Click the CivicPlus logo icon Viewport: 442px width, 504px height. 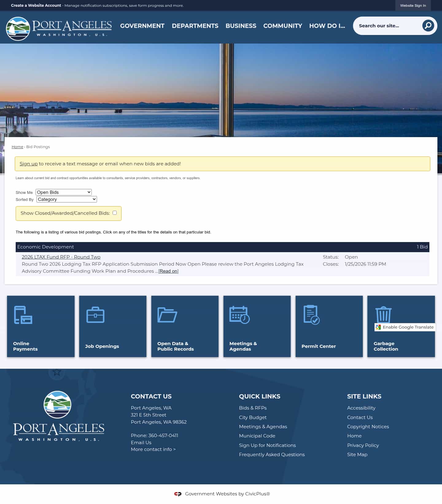[178, 494]
